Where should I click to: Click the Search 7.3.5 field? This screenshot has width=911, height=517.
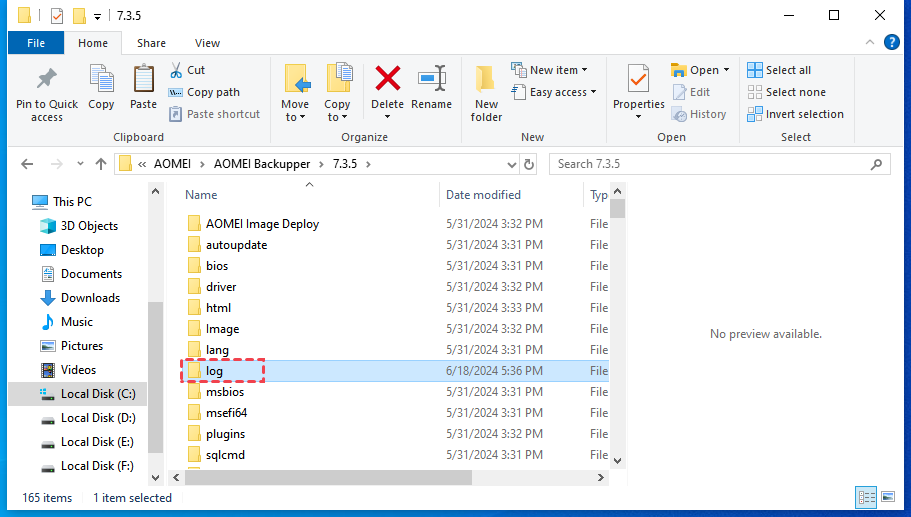720,164
